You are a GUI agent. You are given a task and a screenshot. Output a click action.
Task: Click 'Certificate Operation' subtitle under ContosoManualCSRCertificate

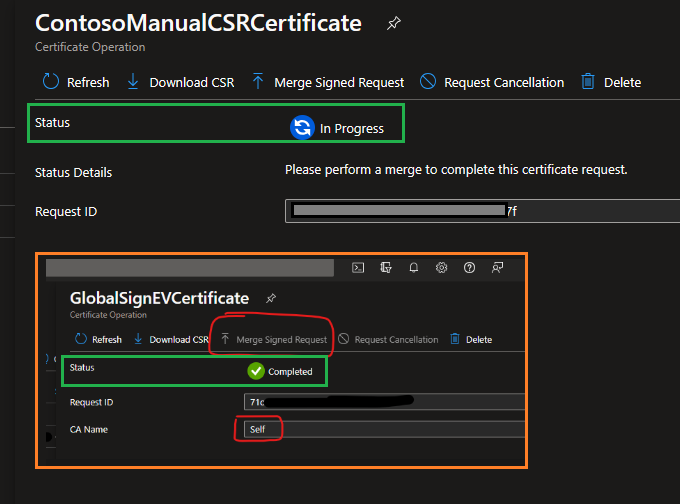(x=90, y=47)
